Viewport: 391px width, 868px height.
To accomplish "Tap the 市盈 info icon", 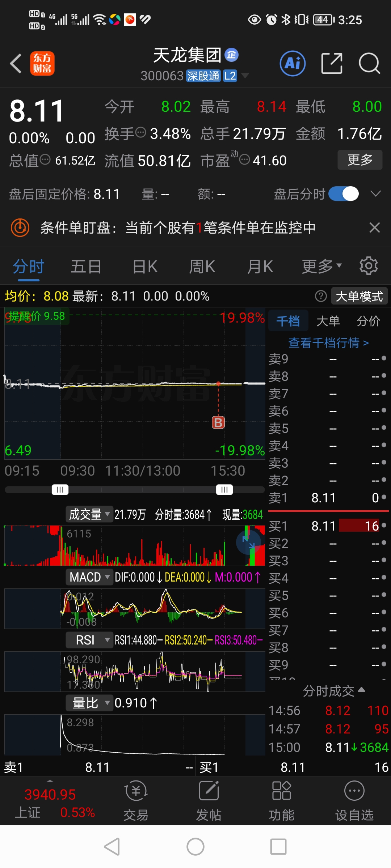I will [x=245, y=159].
